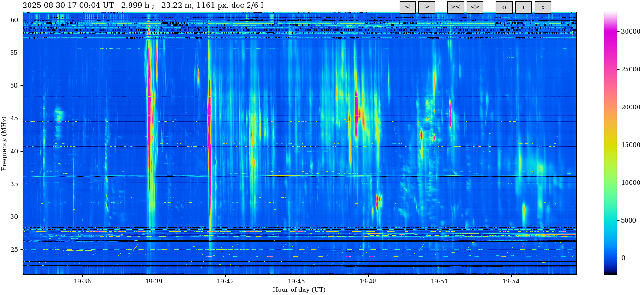Click the "Frequency (MHz)" axis label
This screenshot has height=295, width=644.
click(x=5, y=143)
